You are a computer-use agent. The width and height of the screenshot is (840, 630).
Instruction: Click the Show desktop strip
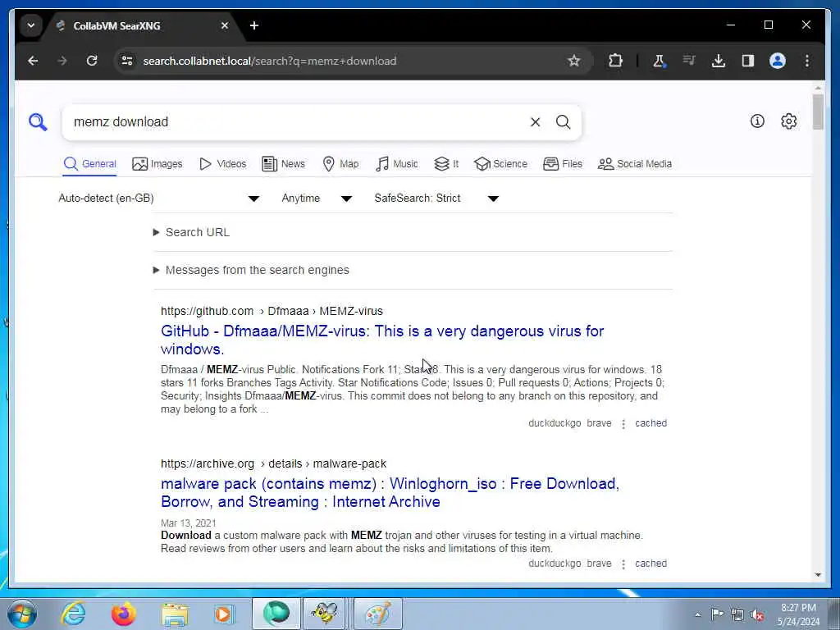tap(836, 614)
